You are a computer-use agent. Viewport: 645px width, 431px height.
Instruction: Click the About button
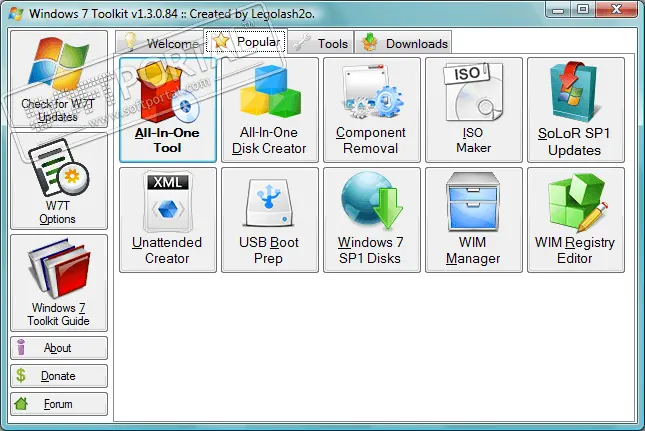point(58,348)
